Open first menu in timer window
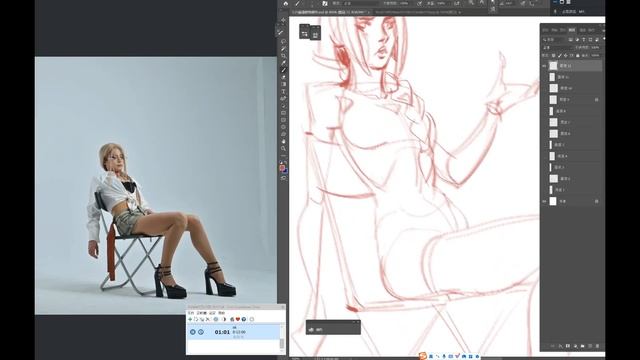The image size is (640, 360). [191, 313]
